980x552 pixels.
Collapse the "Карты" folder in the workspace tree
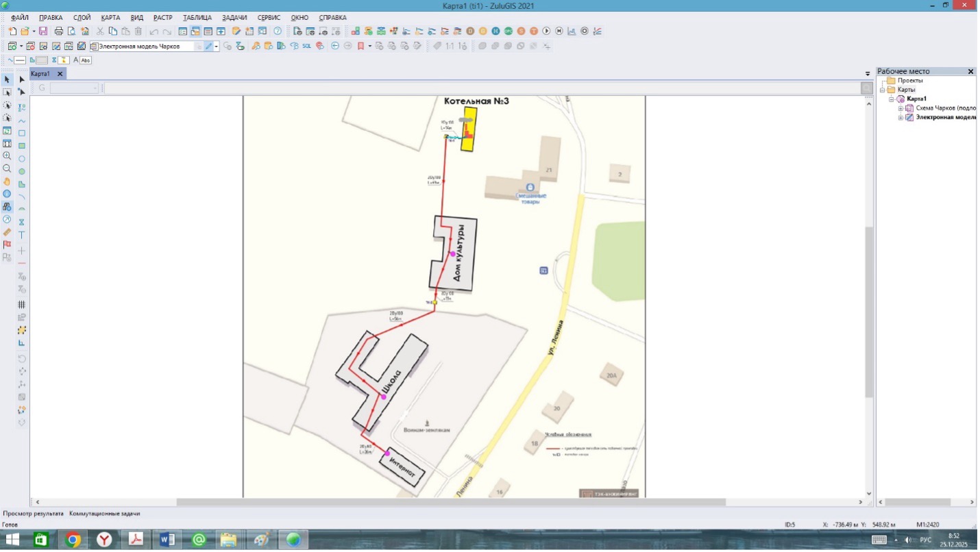[882, 90]
